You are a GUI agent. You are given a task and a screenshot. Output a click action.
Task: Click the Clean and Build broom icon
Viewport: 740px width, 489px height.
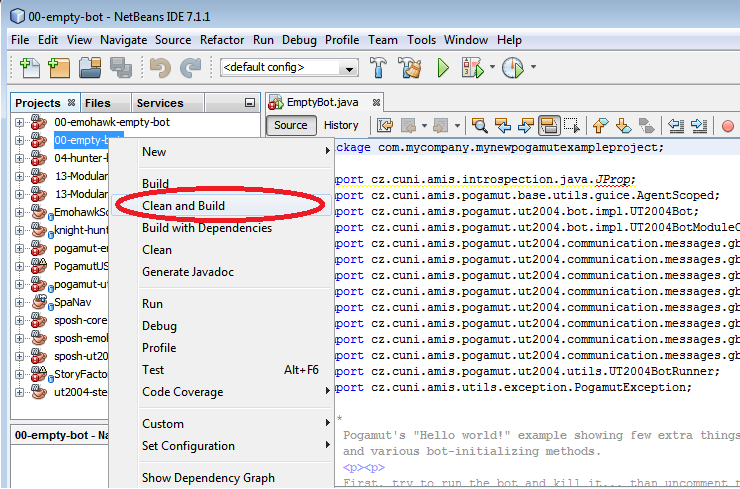[409, 67]
